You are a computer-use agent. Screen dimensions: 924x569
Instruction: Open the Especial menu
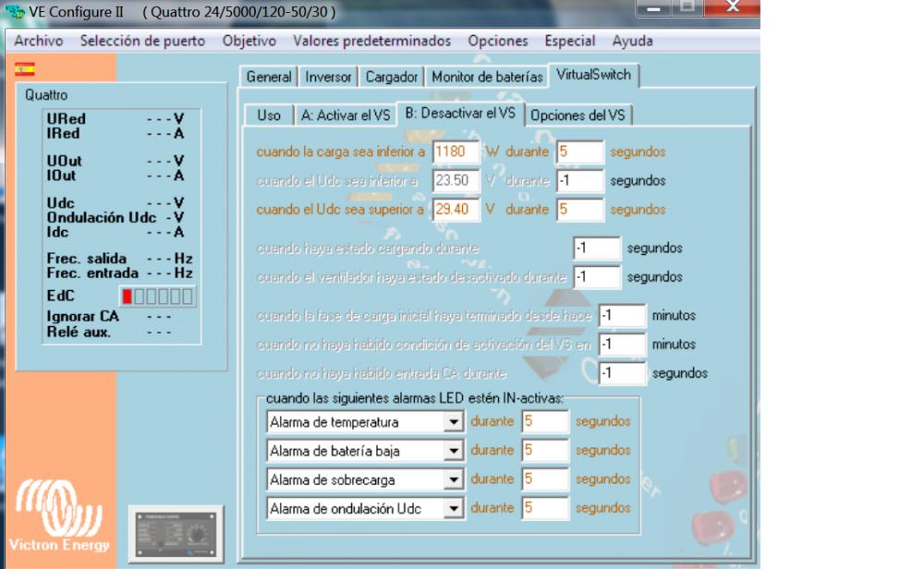coord(570,41)
